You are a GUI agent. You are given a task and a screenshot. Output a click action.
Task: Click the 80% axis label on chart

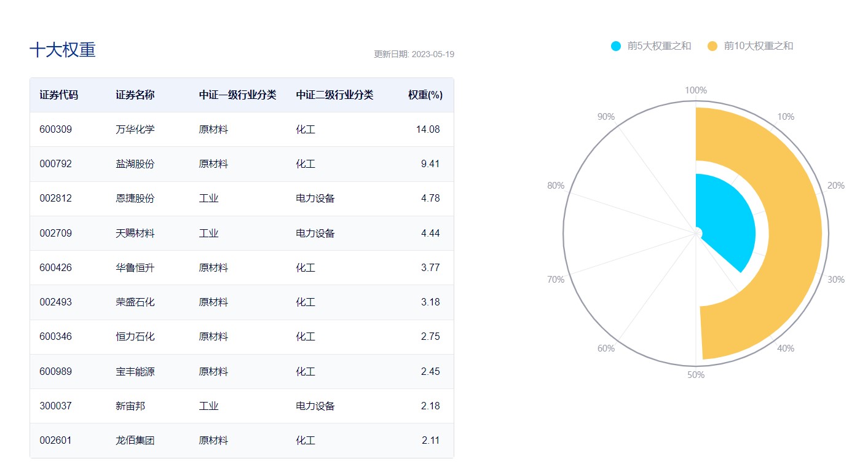pos(556,186)
